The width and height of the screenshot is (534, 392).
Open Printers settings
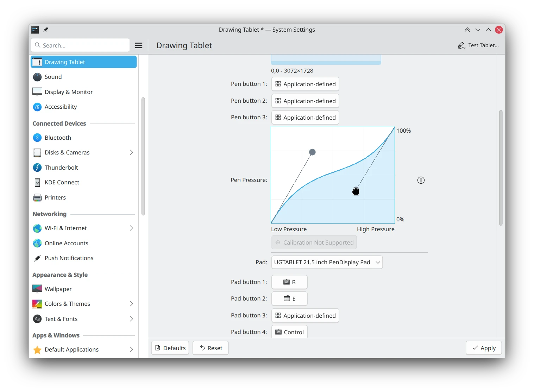83,197
